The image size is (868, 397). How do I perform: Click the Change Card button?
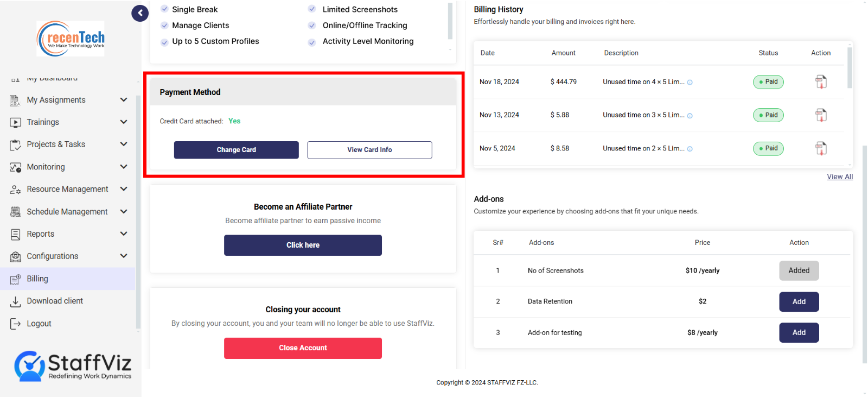[x=236, y=150]
